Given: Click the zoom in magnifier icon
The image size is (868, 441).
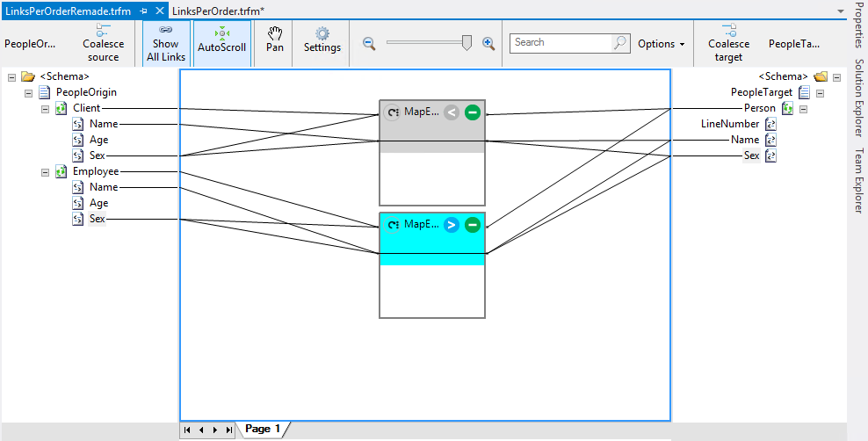Looking at the screenshot, I should click(488, 43).
